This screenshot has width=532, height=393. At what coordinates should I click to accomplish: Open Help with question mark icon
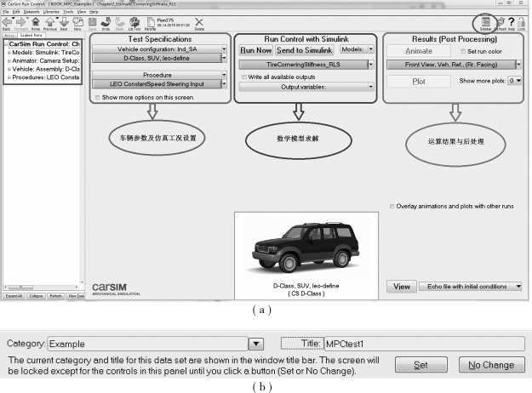(x=512, y=22)
